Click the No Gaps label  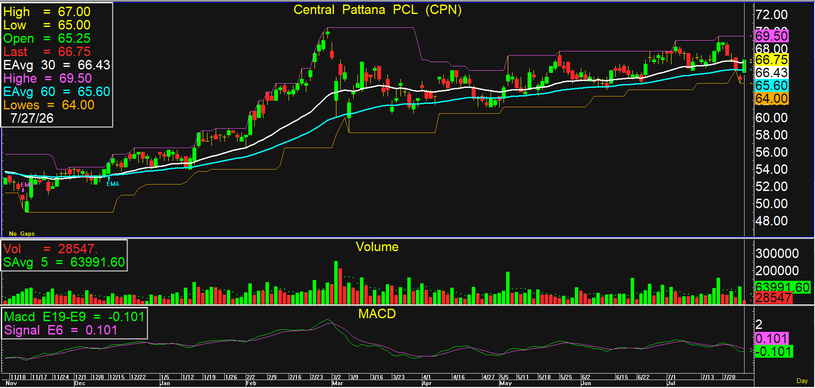click(x=19, y=234)
